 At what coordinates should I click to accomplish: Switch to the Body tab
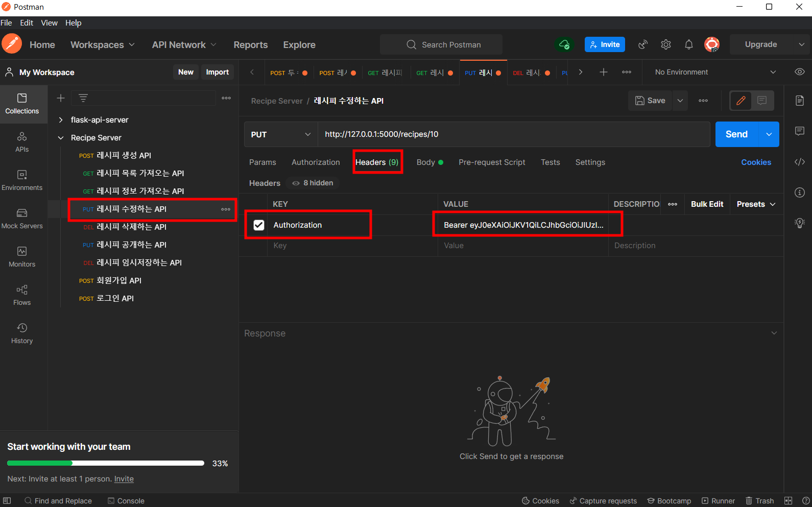[x=429, y=162]
